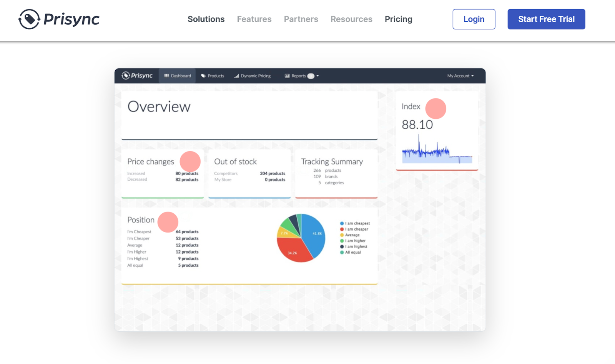Click the Prisync logo in the header
The height and width of the screenshot is (364, 615).
(59, 19)
